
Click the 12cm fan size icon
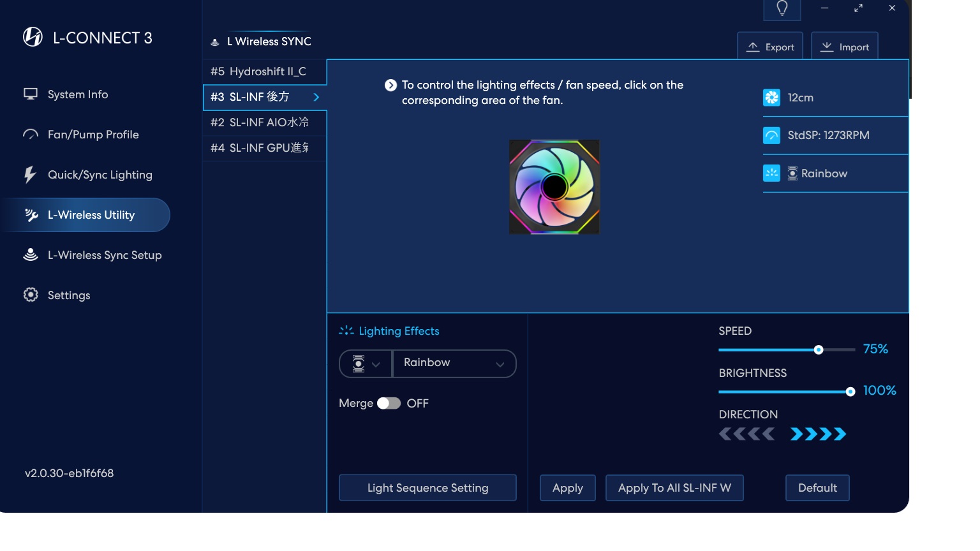pos(771,98)
